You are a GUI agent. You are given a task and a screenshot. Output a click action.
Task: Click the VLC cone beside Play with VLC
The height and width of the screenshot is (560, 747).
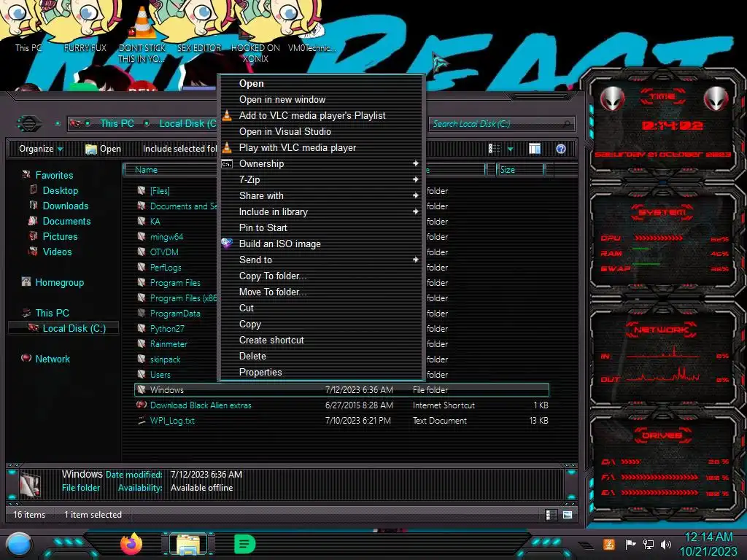(228, 147)
